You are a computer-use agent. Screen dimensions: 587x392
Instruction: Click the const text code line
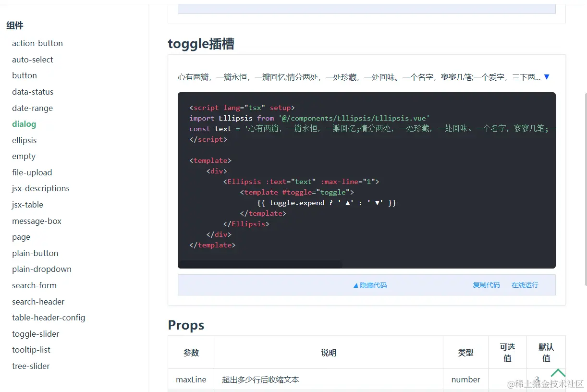click(372, 129)
